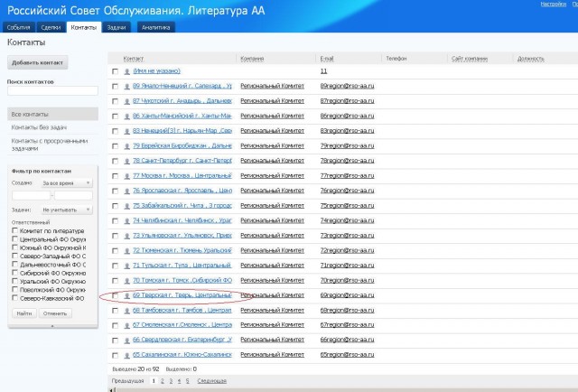Enable the Комитет по литературе filter checkbox

(x=14, y=230)
